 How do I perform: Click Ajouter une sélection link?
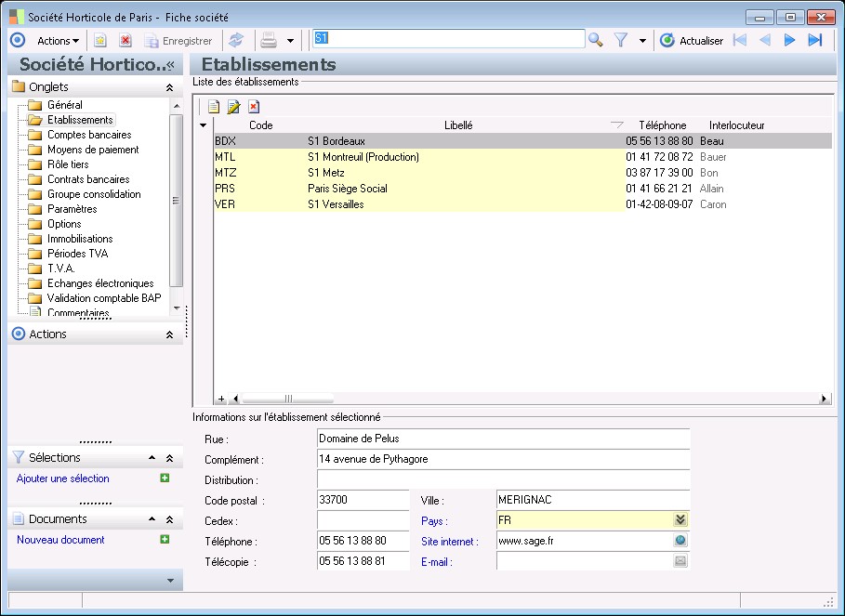[63, 478]
